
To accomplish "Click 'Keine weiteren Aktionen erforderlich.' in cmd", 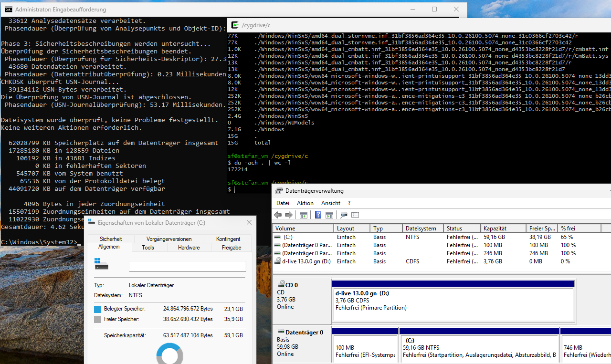I will click(x=71, y=128).
